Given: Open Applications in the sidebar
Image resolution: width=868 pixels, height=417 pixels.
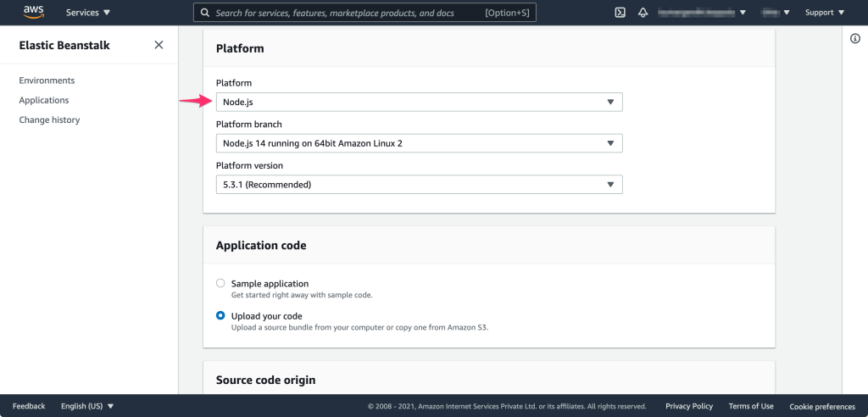Looking at the screenshot, I should click(44, 100).
